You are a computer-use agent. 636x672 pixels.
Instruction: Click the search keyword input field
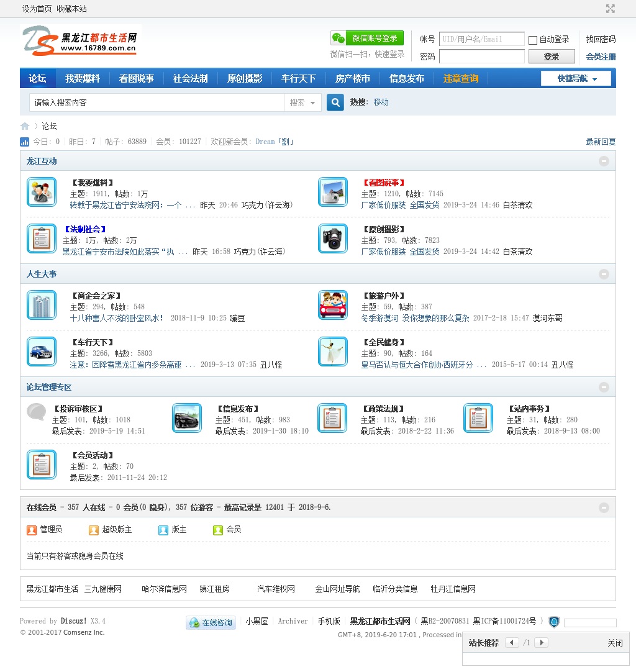tap(157, 102)
